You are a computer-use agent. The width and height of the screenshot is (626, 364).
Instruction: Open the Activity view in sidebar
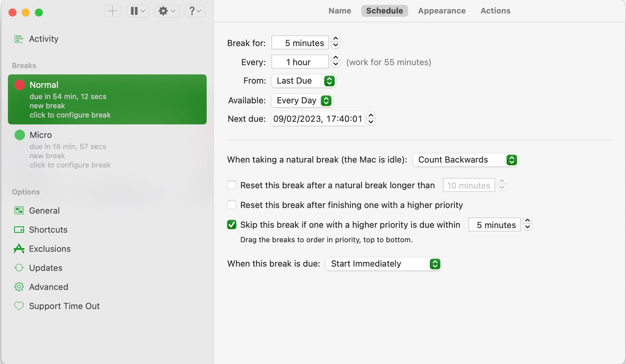coord(43,39)
